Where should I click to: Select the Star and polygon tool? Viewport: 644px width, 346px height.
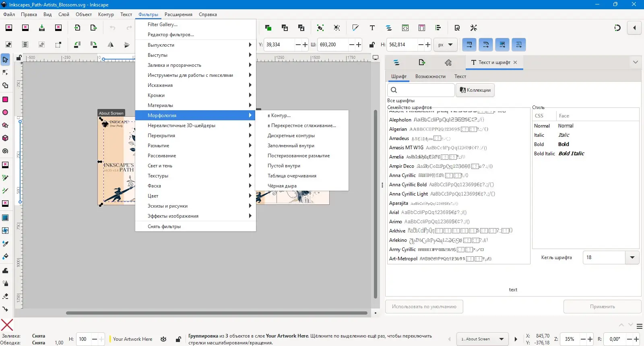[x=5, y=125]
